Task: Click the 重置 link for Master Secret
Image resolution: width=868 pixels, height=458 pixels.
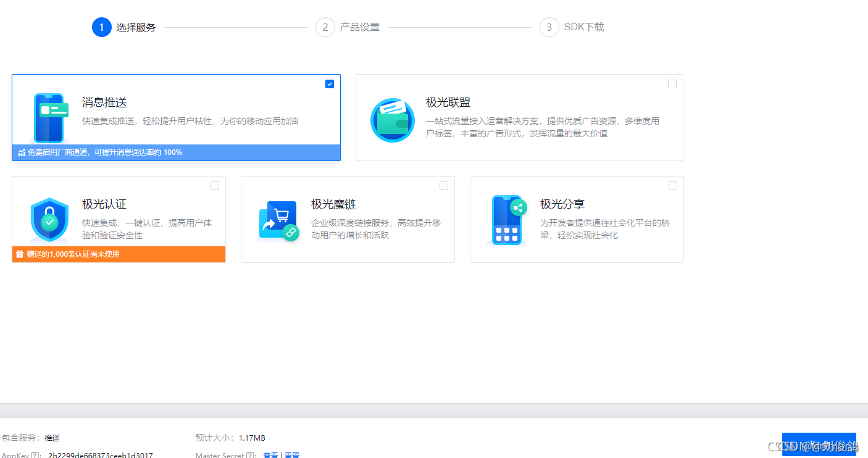Action: coord(292,456)
